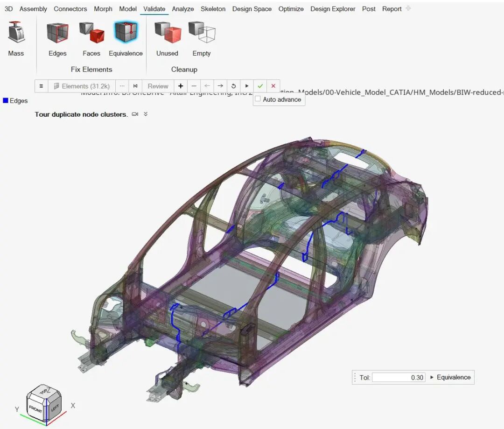Viewport: 504px width, 429px height.
Task: Open the options menu on the guide bar
Action: [41, 86]
